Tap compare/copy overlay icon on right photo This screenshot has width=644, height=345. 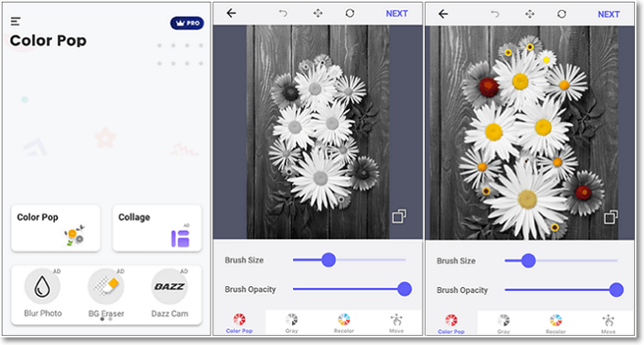pos(610,217)
